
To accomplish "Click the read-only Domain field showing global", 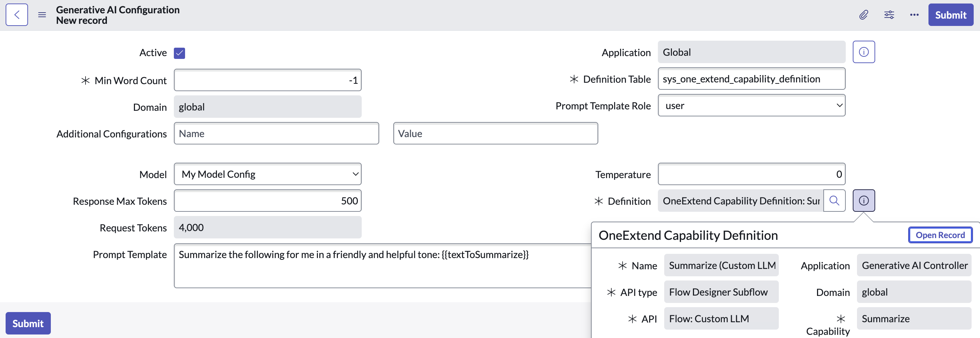I will click(267, 107).
